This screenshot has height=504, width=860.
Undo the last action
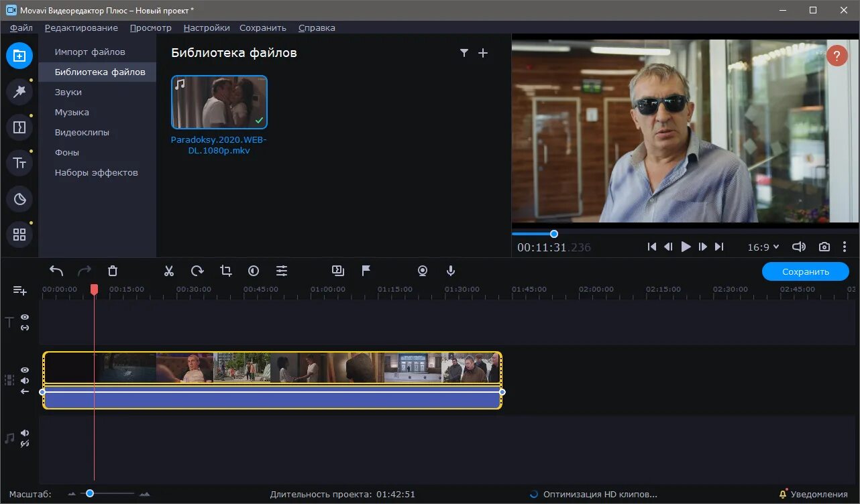pos(56,271)
